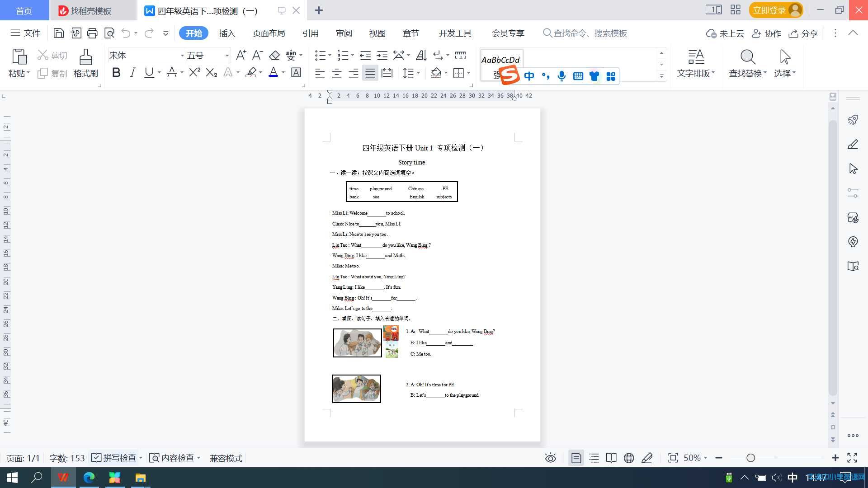This screenshot has width=868, height=488.
Task: Expand line spacing dropdown
Action: pos(419,73)
